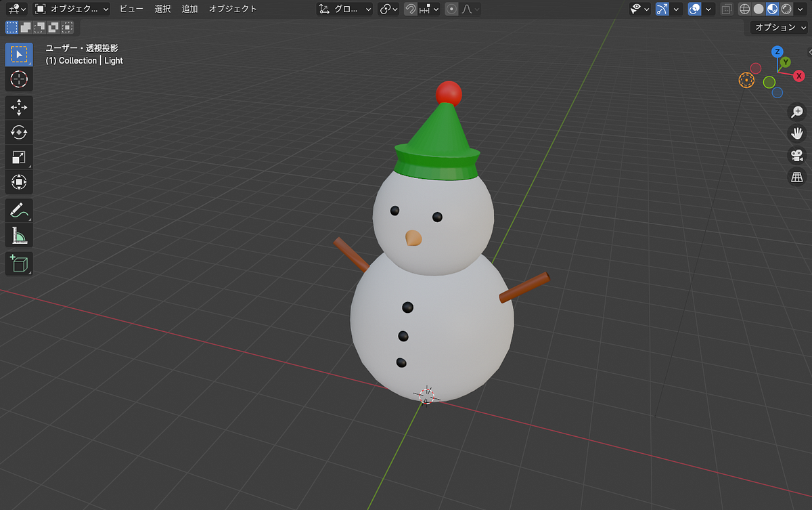Toggle gizmo visibility button
The height and width of the screenshot is (510, 812).
pos(662,9)
